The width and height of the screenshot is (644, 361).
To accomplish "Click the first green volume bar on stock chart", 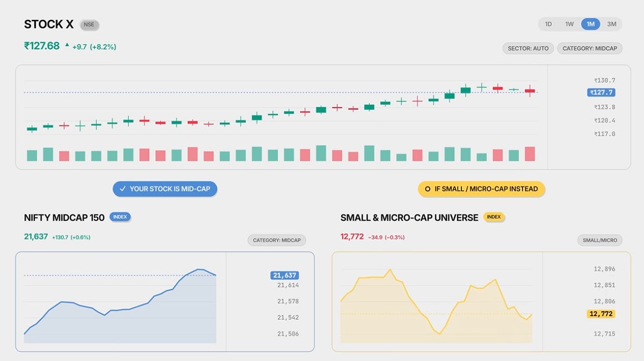I will [32, 155].
